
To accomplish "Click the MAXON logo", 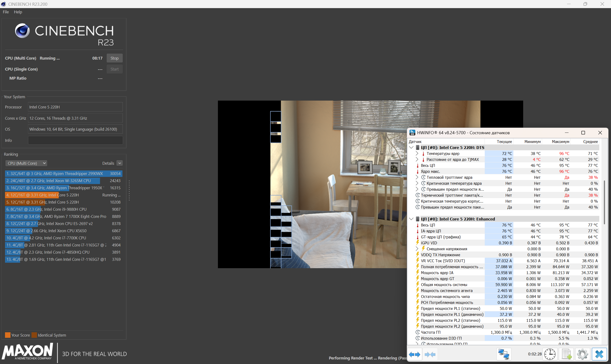I will coord(27,351).
